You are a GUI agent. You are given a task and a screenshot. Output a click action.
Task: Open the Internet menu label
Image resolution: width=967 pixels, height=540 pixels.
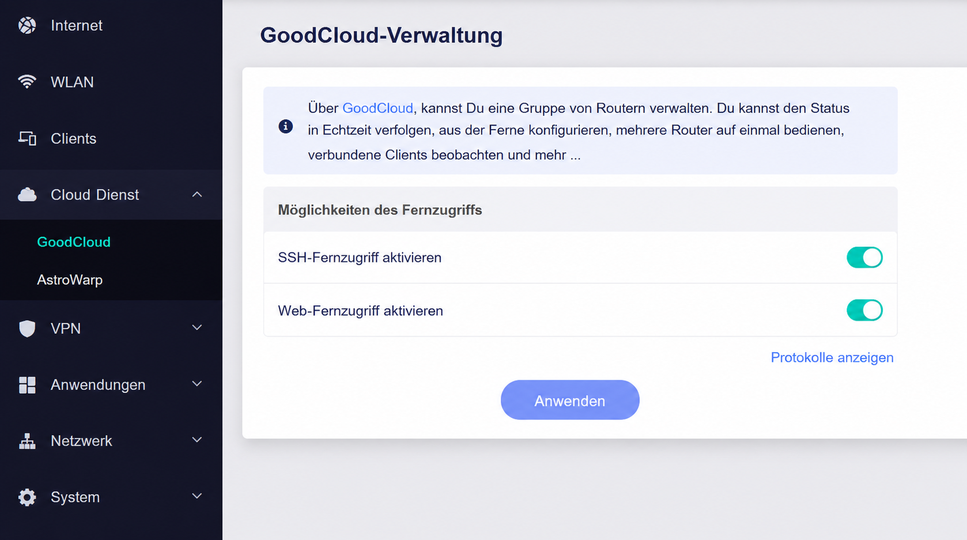(x=76, y=25)
